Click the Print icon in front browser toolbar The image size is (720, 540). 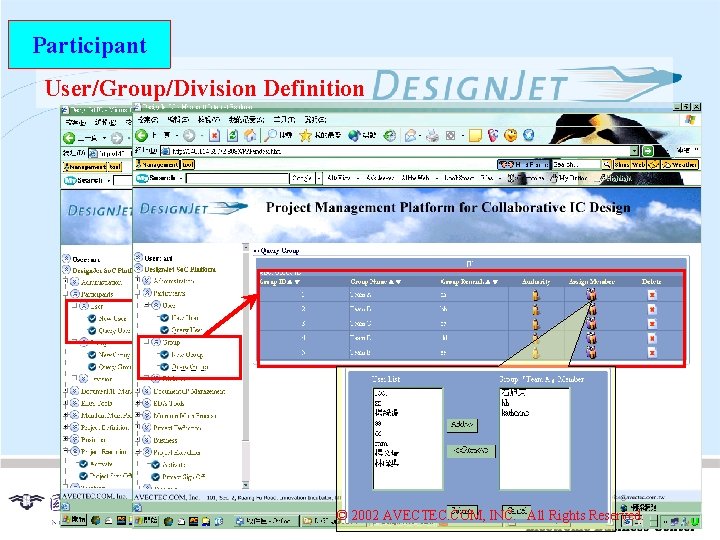432,135
